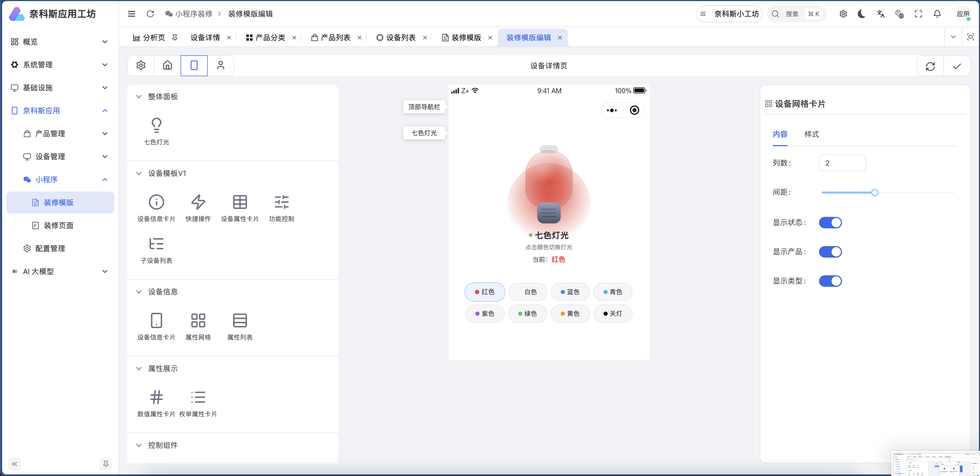This screenshot has height=476, width=980.
Task: Open the 产品分类 tab
Action: (x=270, y=37)
